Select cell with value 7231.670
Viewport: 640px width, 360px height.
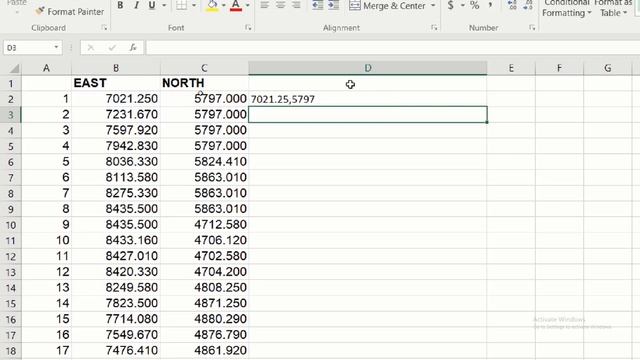pyautogui.click(x=116, y=114)
